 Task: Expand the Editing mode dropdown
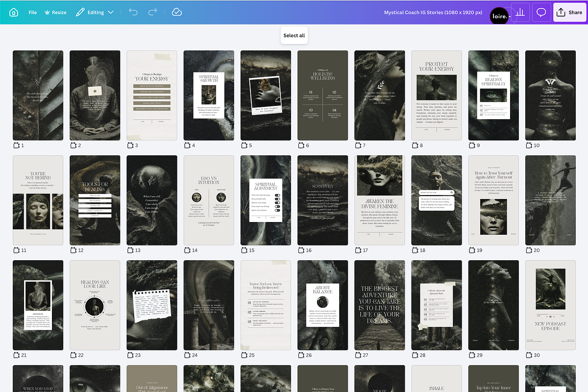click(95, 12)
